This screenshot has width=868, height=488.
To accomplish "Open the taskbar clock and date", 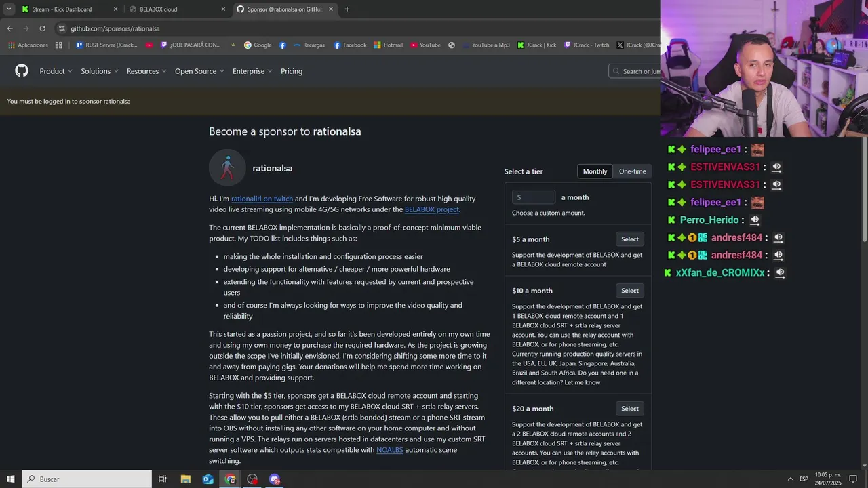I will click(828, 479).
